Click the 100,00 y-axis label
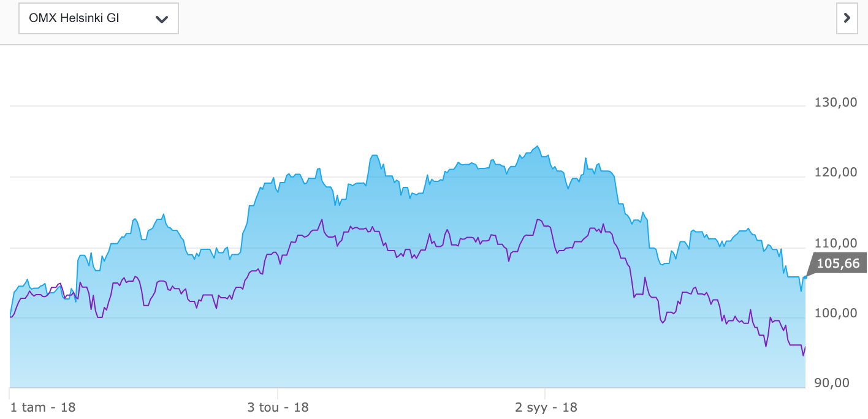868x419 pixels. click(836, 313)
